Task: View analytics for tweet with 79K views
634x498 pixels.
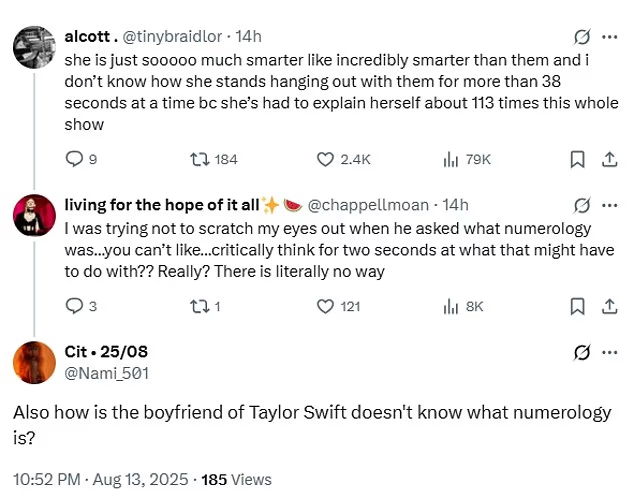Action: (450, 159)
